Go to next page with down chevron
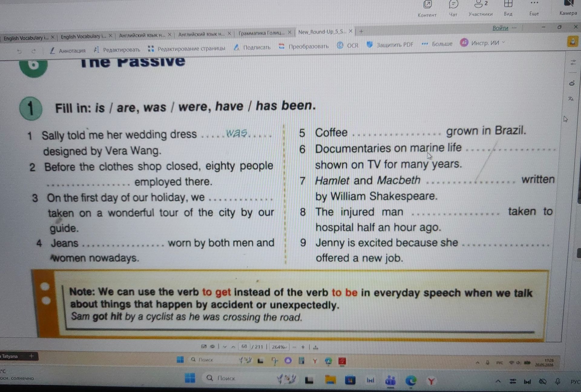 tap(225, 347)
